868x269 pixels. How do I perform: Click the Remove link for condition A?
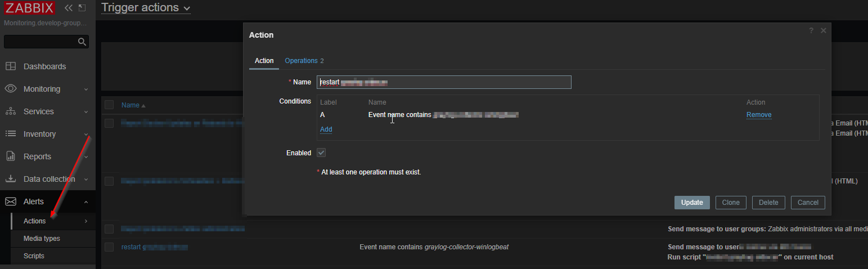[x=759, y=115]
